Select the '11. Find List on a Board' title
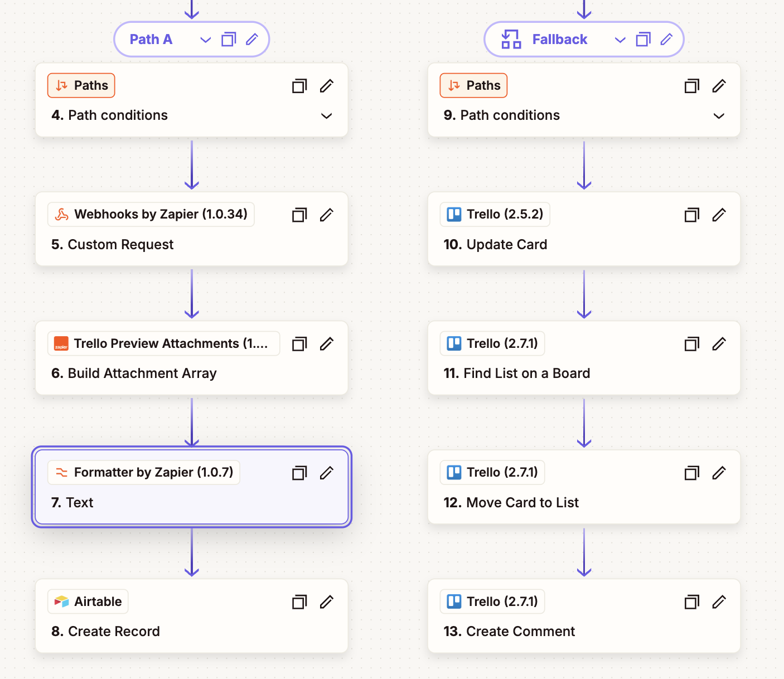Viewport: 784px width, 679px height. (x=517, y=374)
